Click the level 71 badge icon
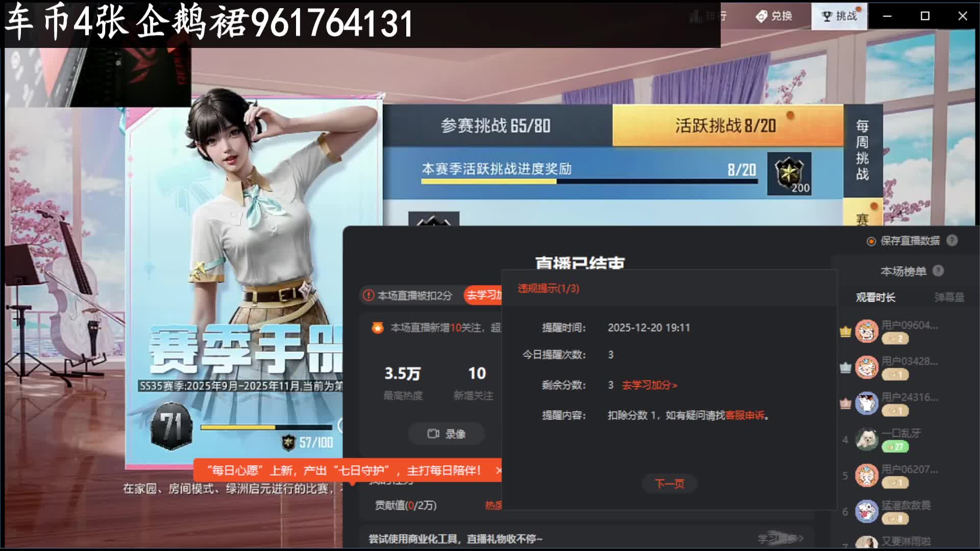 click(171, 427)
